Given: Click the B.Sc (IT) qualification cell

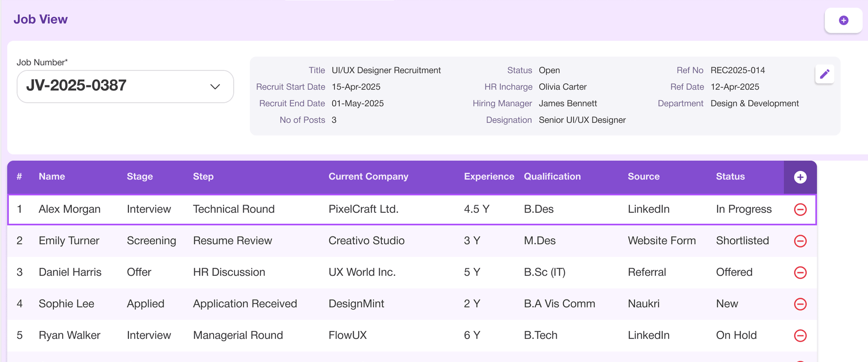Looking at the screenshot, I should [x=544, y=272].
